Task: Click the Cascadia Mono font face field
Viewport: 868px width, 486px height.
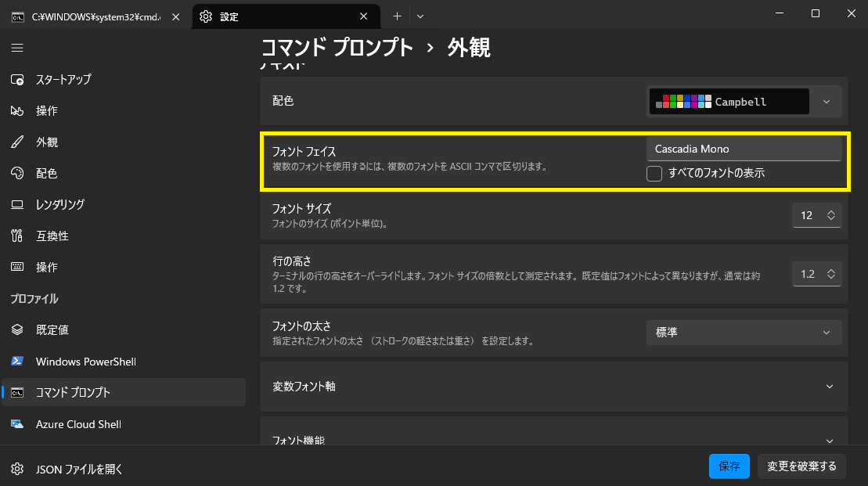Action: point(744,149)
